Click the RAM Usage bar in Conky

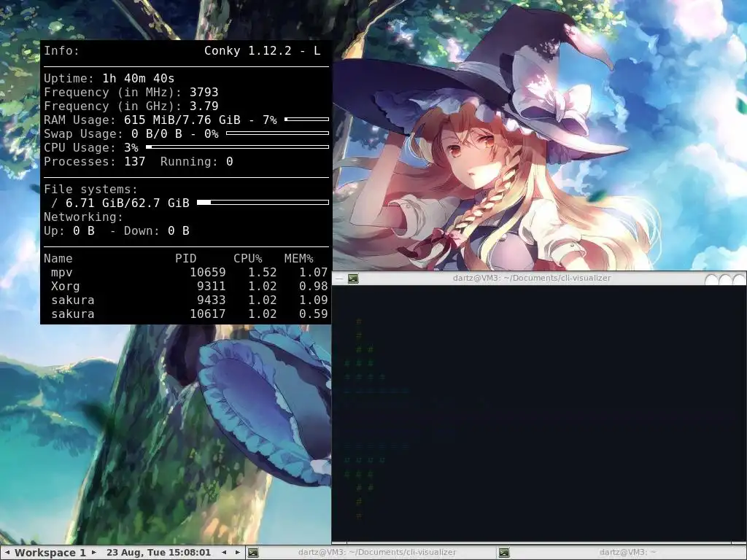coord(307,119)
